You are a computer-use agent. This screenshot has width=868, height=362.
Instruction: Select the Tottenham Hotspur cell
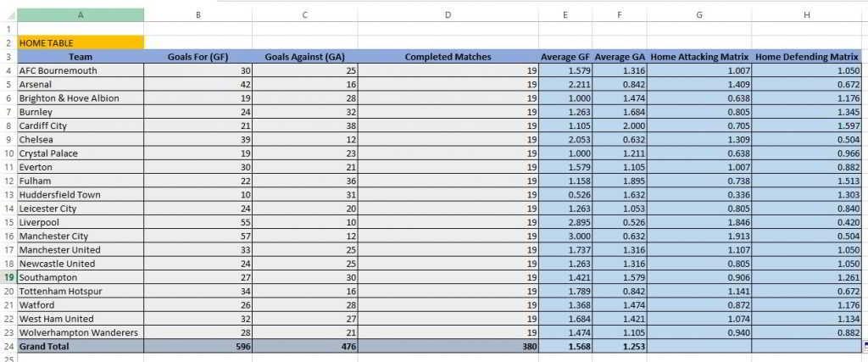[x=81, y=291]
